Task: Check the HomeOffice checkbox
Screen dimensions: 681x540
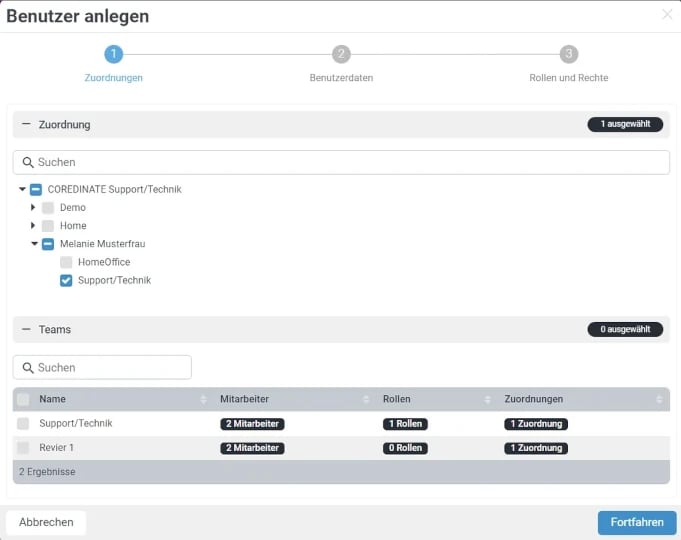Action: click(x=66, y=262)
